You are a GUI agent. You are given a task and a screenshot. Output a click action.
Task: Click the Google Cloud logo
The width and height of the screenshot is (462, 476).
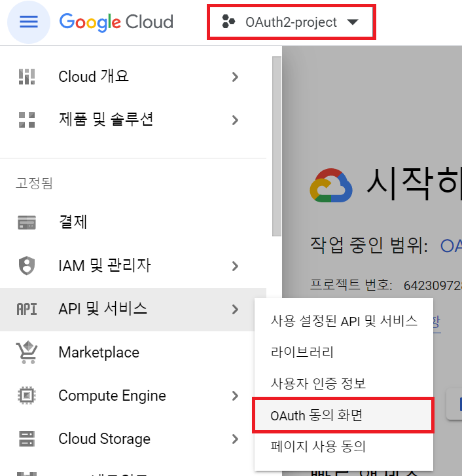point(116,22)
